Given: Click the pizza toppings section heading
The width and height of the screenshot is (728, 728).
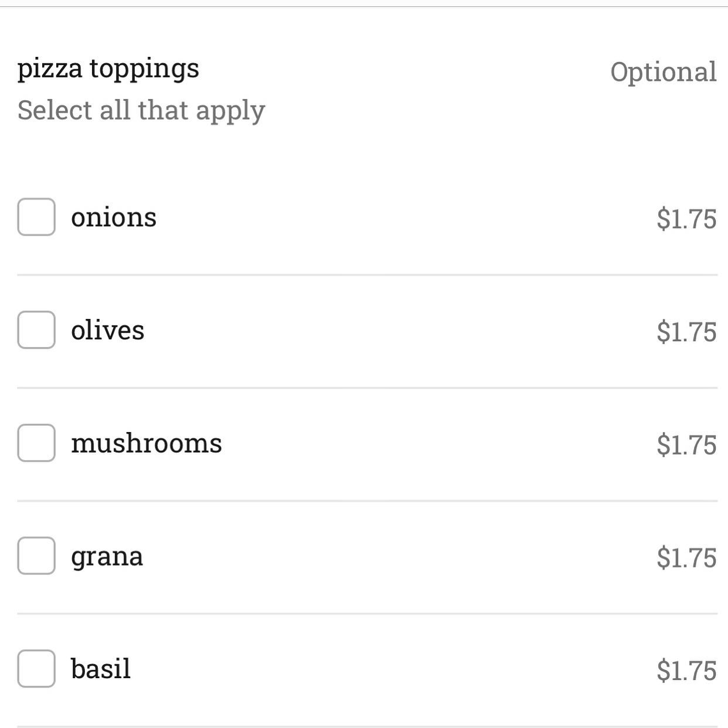Looking at the screenshot, I should point(108,70).
